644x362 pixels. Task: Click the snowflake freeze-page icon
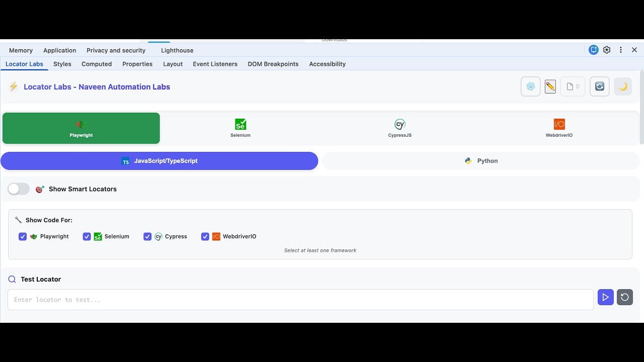[x=530, y=86]
